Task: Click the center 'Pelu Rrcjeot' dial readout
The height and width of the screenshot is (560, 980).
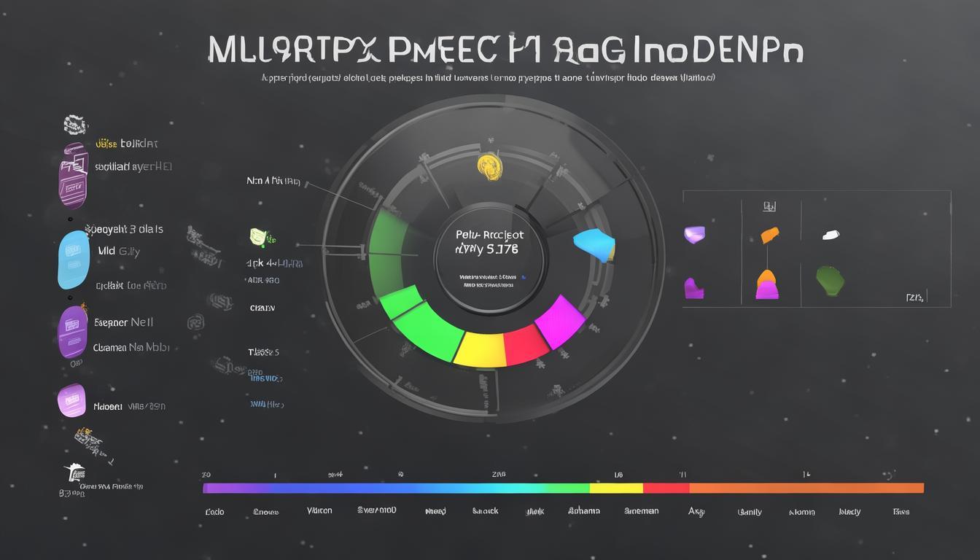Action: (x=489, y=243)
